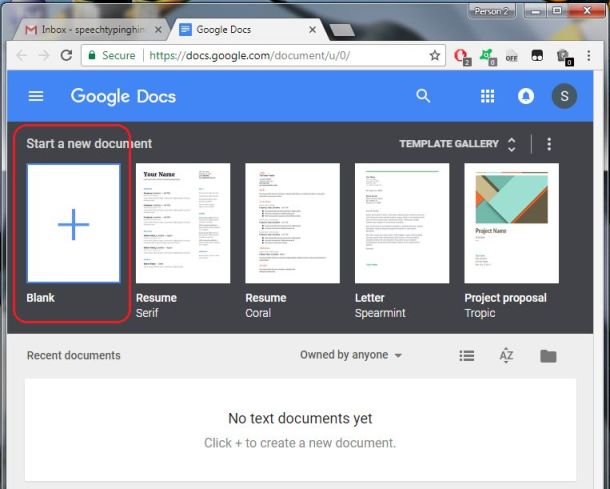This screenshot has height=489, width=610.
Task: Click the address bar URL
Action: (249, 56)
